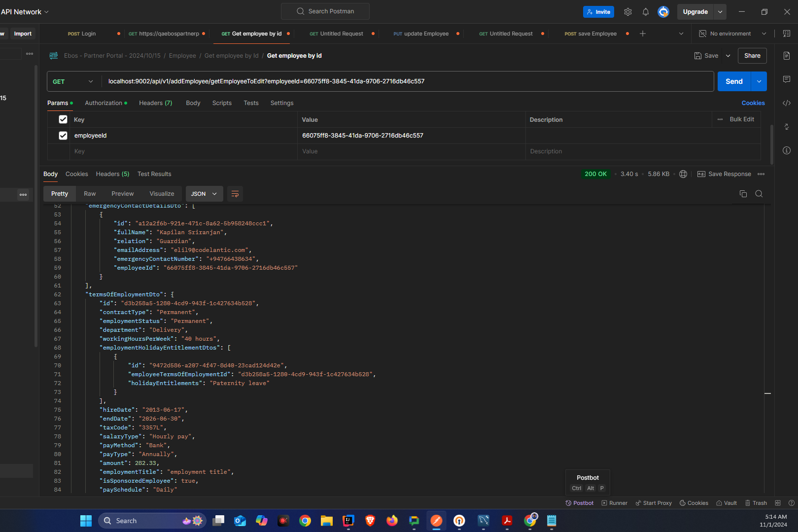Open the tabs overflow chevron

click(x=681, y=34)
